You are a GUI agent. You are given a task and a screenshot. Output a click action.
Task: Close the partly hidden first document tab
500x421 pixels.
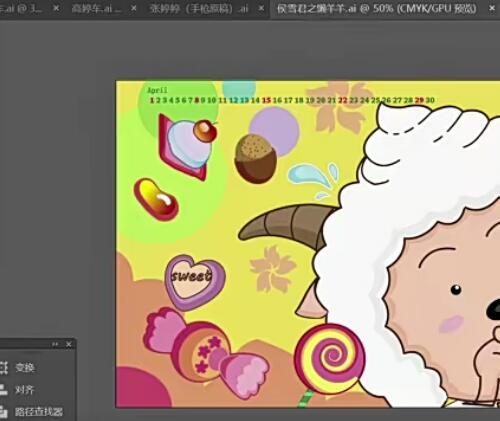(x=56, y=9)
